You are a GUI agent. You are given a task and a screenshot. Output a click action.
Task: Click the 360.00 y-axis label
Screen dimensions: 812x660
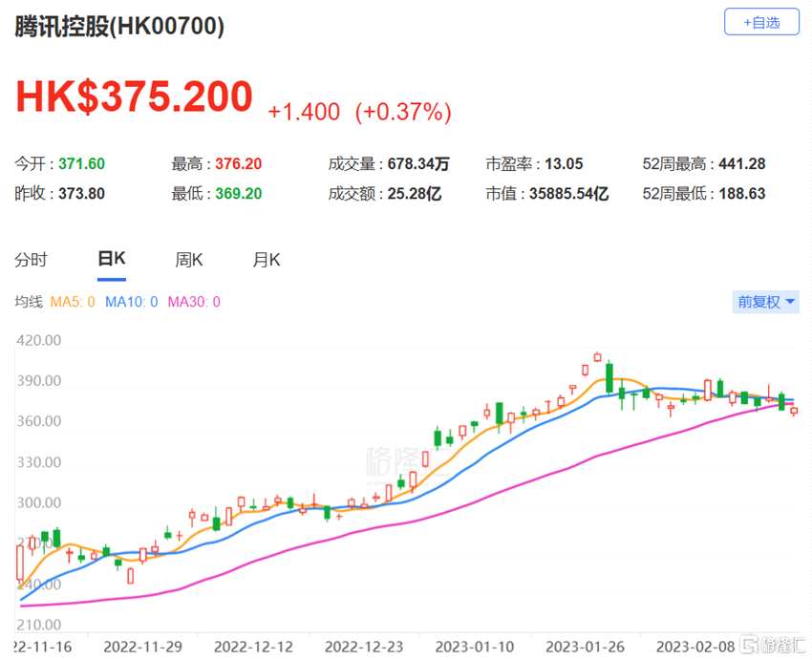pos(39,421)
